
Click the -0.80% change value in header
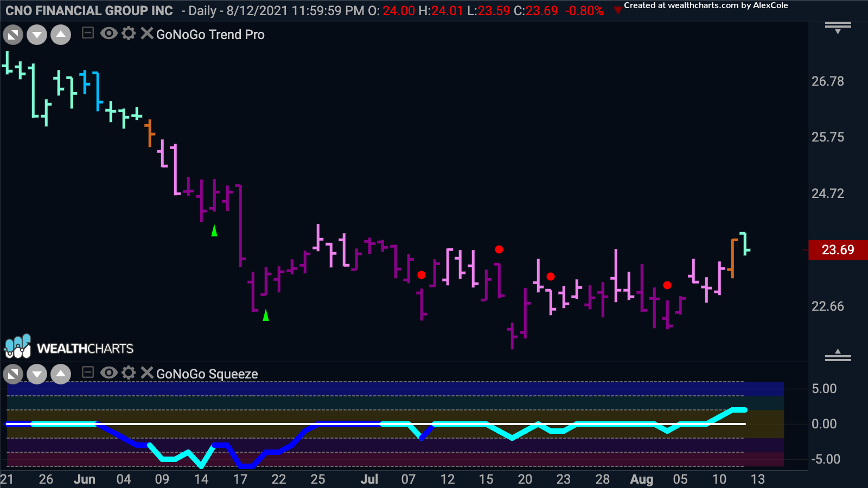[x=584, y=11]
